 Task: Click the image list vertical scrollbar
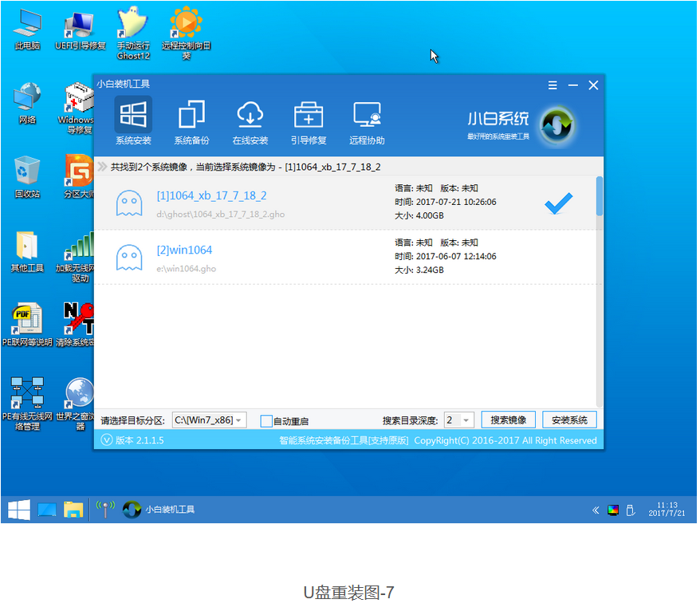coord(600,196)
